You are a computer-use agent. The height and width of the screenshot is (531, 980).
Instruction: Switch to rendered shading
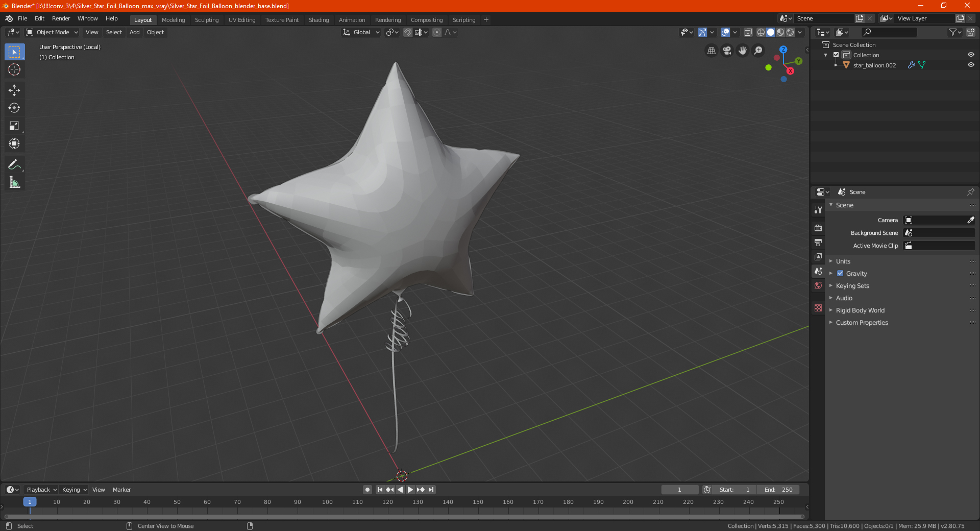790,32
